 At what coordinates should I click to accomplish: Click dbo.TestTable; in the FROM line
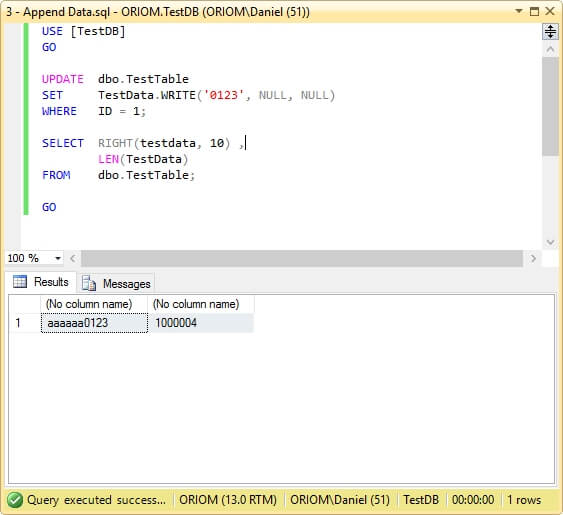pyautogui.click(x=146, y=175)
